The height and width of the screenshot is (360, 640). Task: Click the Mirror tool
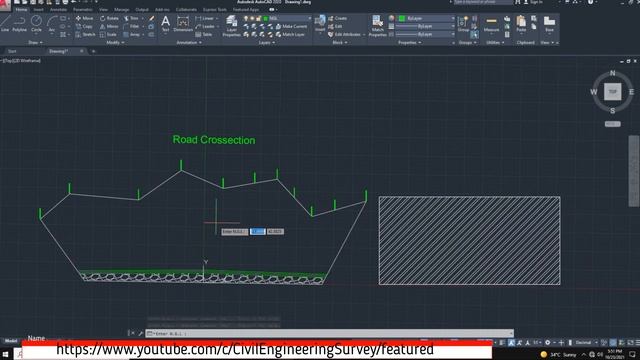(x=109, y=27)
